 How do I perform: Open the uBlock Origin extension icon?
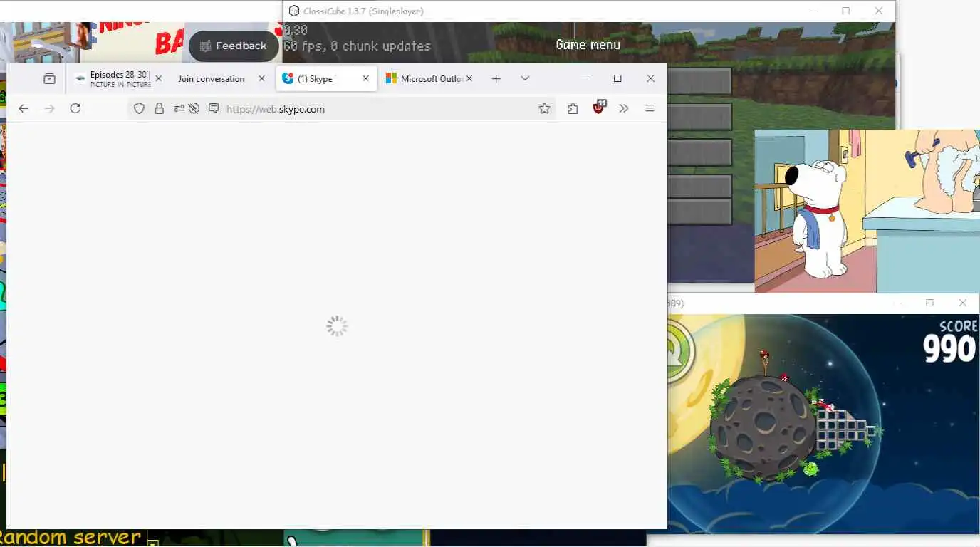pyautogui.click(x=599, y=108)
